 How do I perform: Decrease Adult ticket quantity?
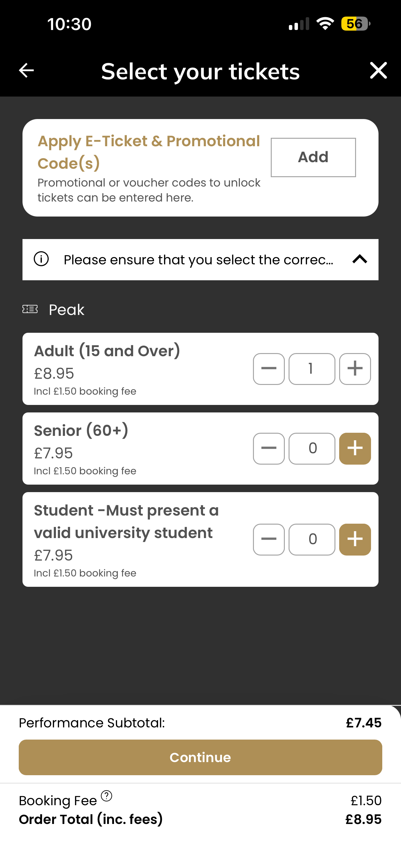(269, 369)
